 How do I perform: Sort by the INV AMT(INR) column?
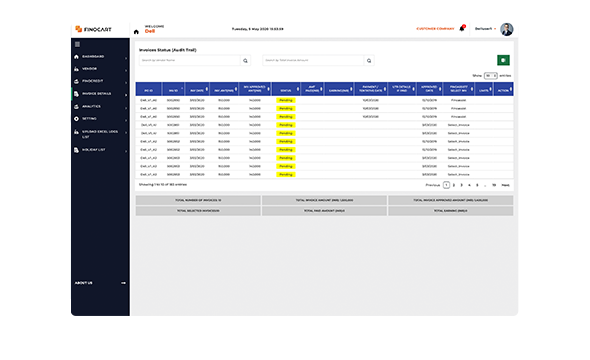tap(224, 89)
